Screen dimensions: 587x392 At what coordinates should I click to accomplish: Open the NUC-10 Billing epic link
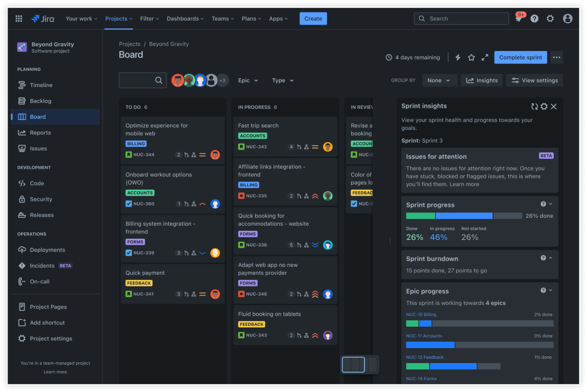421,315
